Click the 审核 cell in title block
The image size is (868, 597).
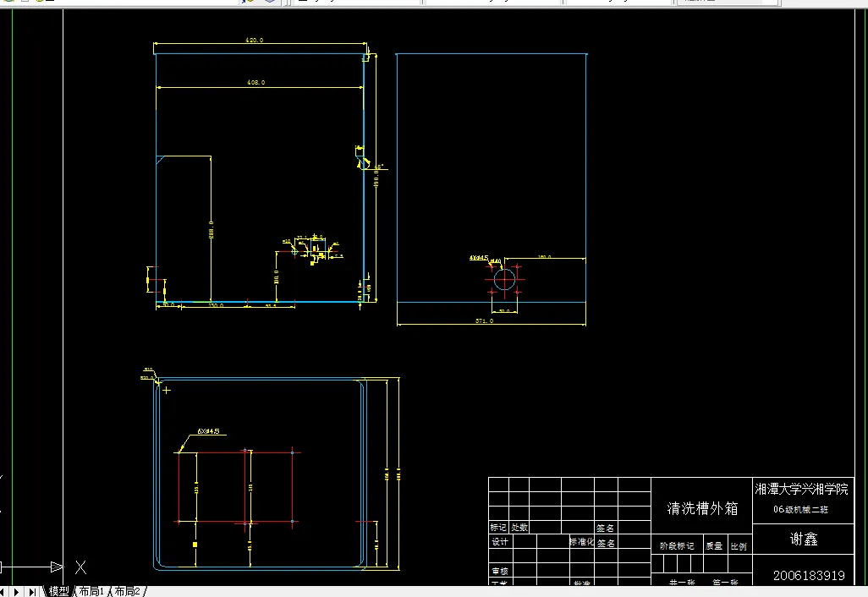[x=500, y=571]
